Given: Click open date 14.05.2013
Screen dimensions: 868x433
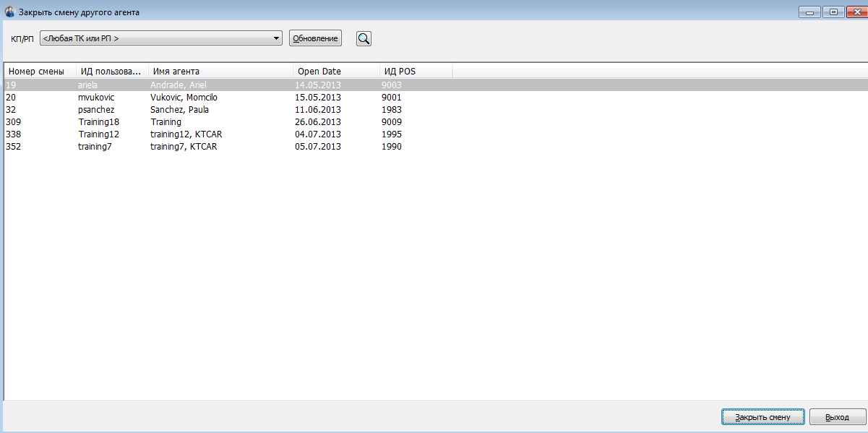Looking at the screenshot, I should pyautogui.click(x=317, y=85).
